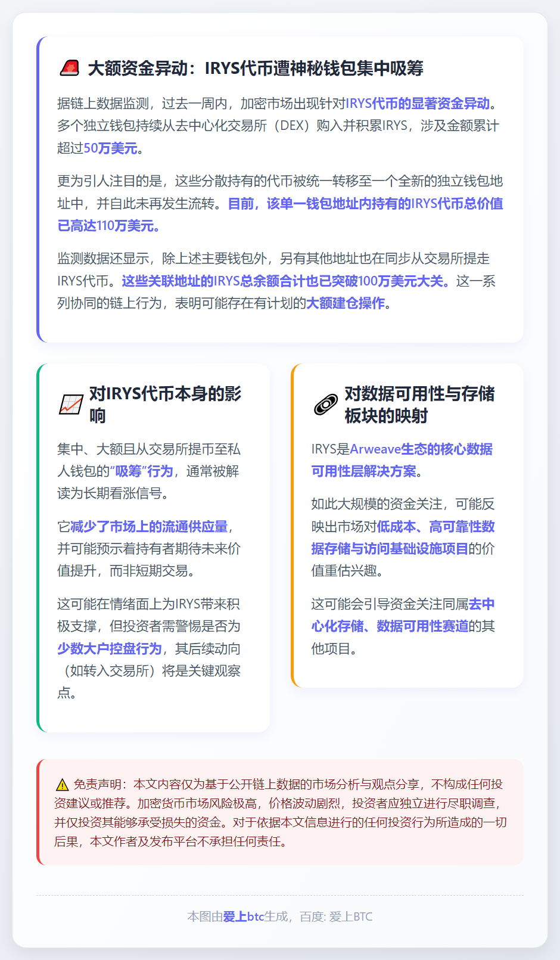Click highlighted '“吸筹”行为'
The image size is (560, 960).
pos(141,471)
